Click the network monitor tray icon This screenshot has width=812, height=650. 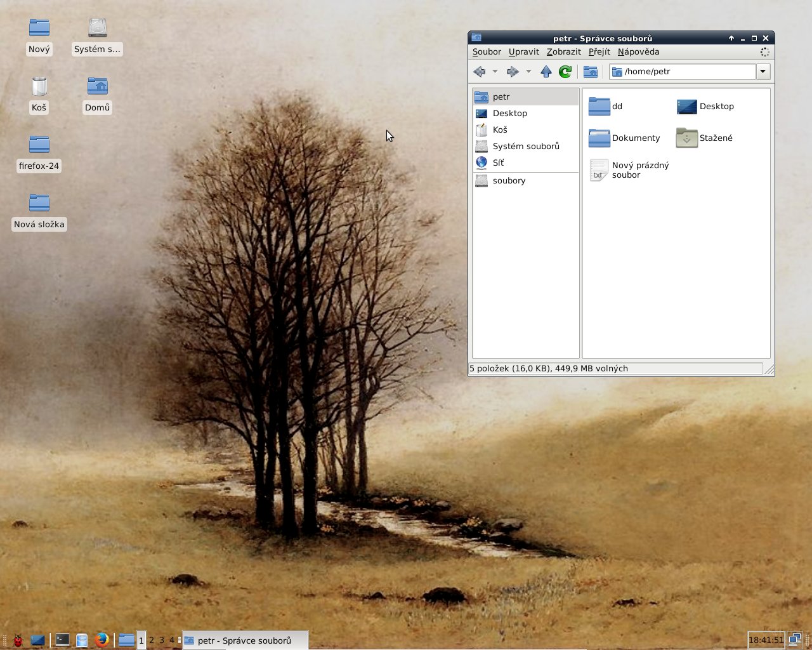[795, 640]
